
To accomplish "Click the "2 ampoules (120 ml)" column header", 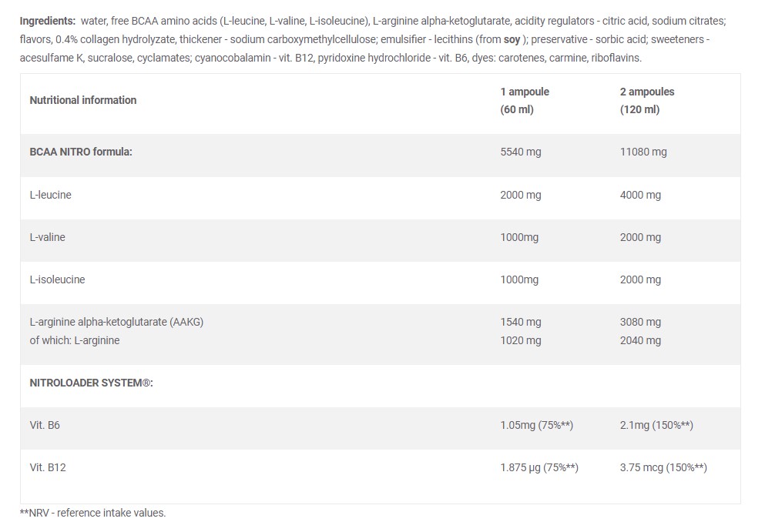I will pos(646,101).
